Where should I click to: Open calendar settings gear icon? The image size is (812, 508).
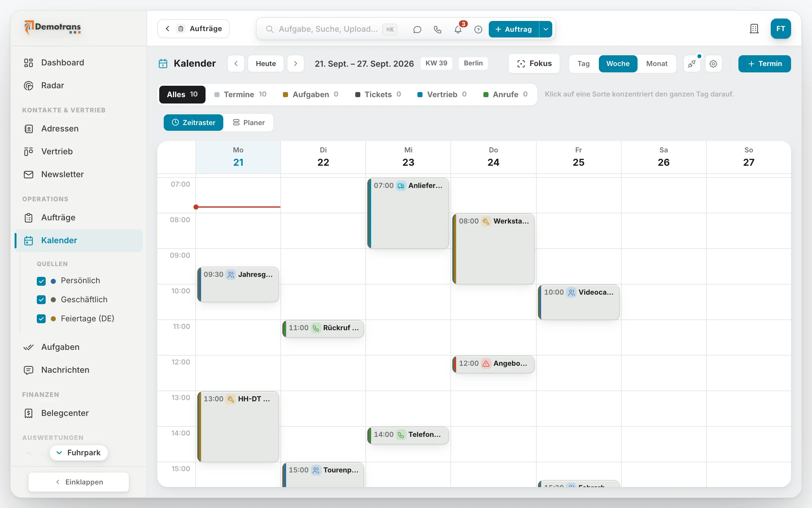click(713, 63)
